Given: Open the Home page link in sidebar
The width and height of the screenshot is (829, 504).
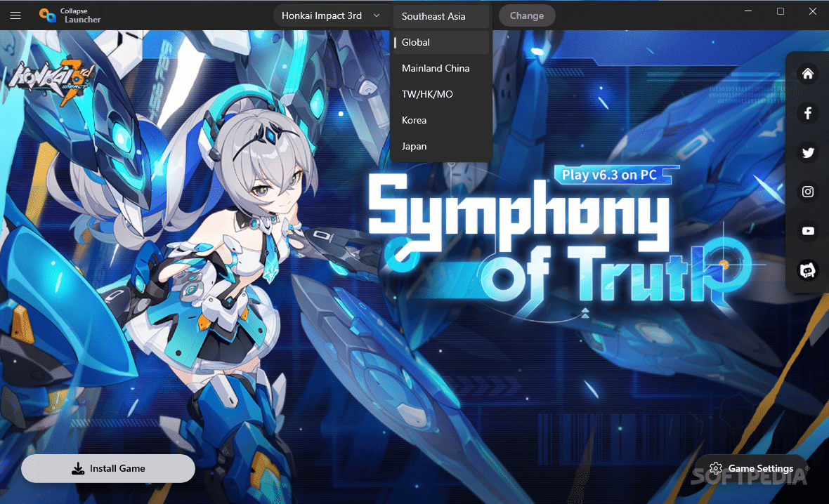Looking at the screenshot, I should [807, 74].
